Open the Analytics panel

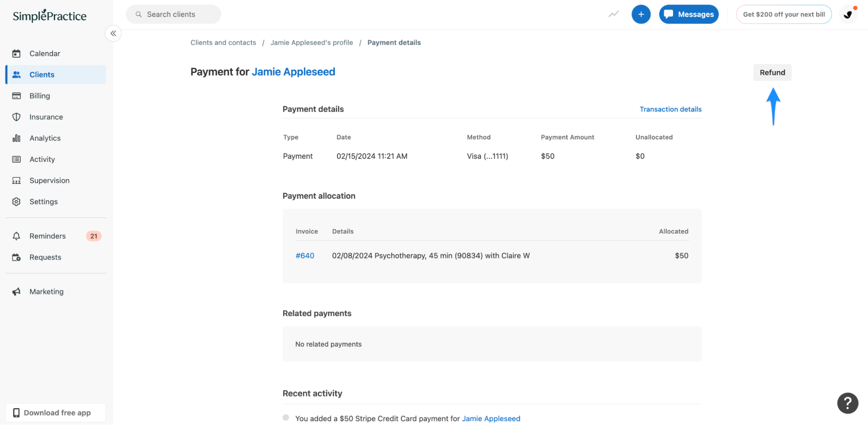pos(45,138)
